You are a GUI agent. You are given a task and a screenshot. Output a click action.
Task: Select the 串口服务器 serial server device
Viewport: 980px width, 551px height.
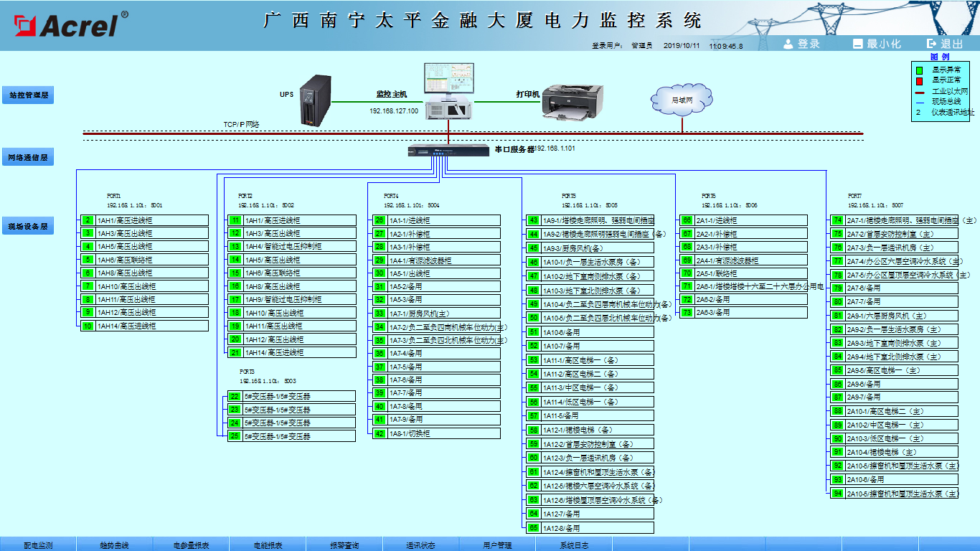(x=448, y=151)
